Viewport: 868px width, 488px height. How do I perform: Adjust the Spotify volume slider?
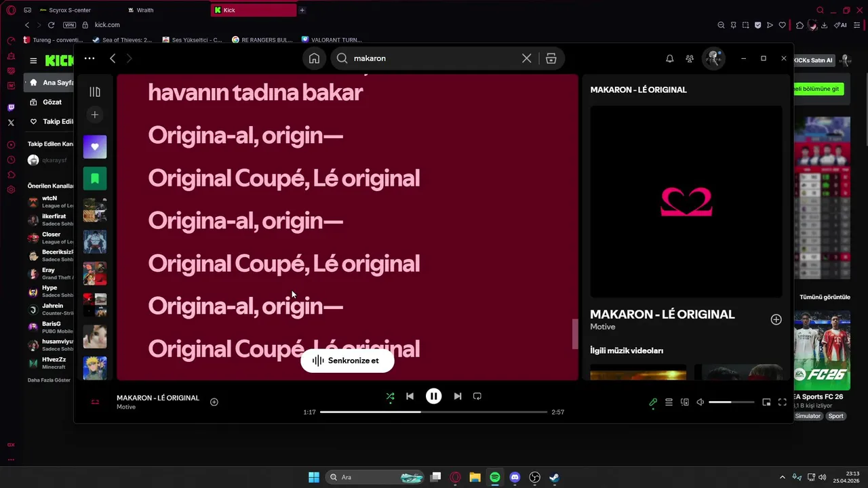click(x=732, y=403)
